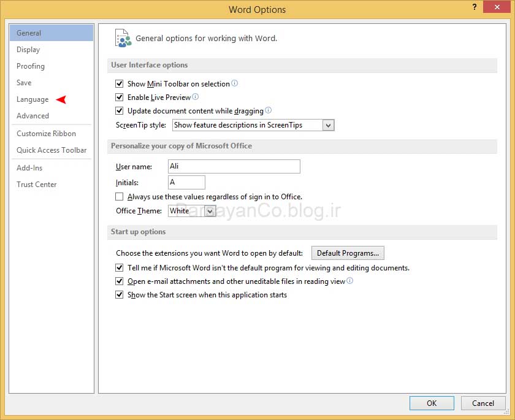This screenshot has width=515, height=420.
Task: Click the General options header icon
Action: coord(123,38)
